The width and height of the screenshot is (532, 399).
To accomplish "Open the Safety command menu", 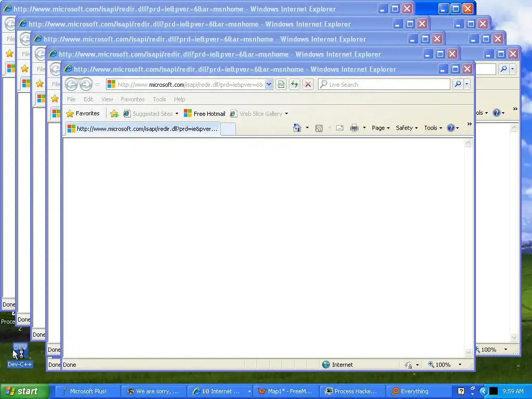I will [406, 128].
